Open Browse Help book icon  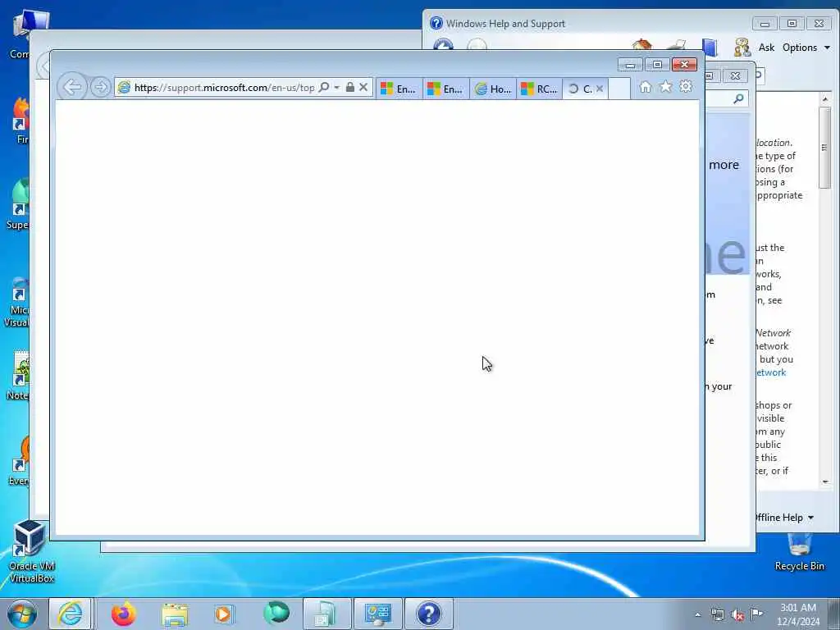[x=710, y=47]
